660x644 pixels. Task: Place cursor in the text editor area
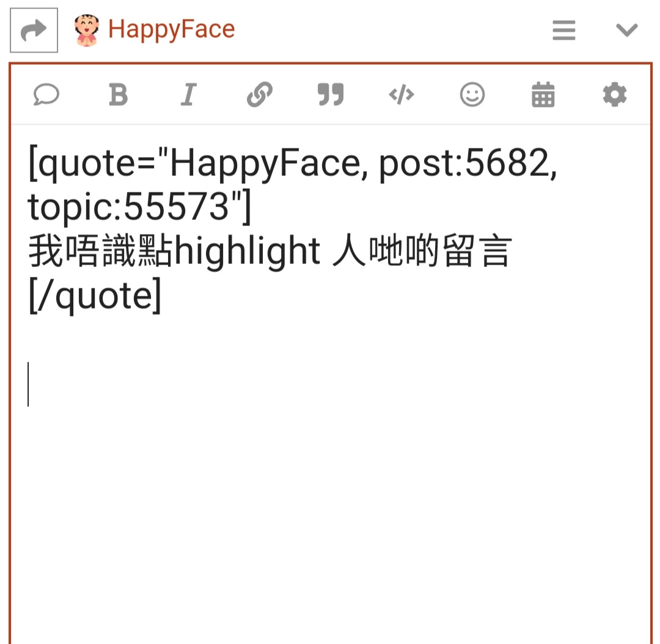[x=331, y=384]
